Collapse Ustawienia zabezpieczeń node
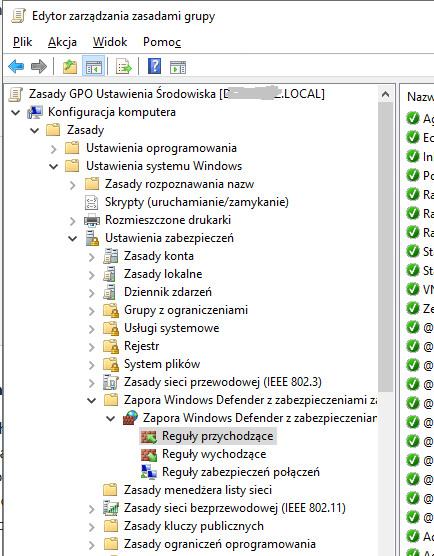The height and width of the screenshot is (556, 434). tap(72, 239)
